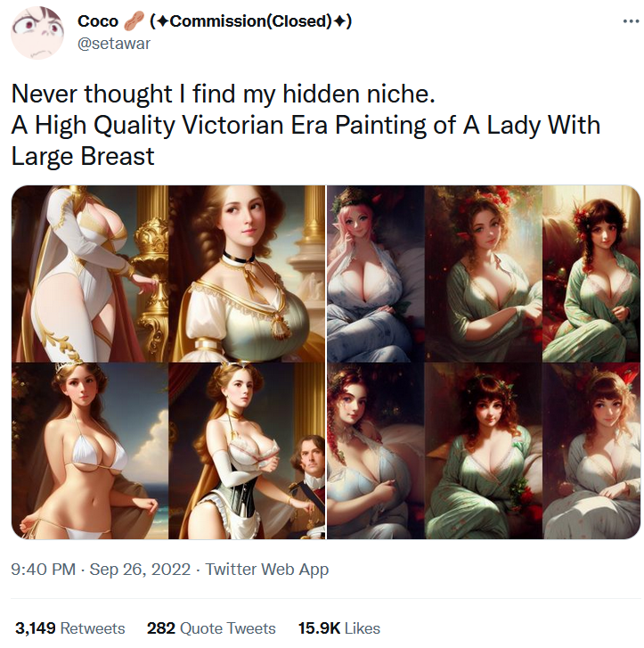This screenshot has width=644, height=648.
Task: Click the pink-haired elf painting
Action: tap(376, 274)
